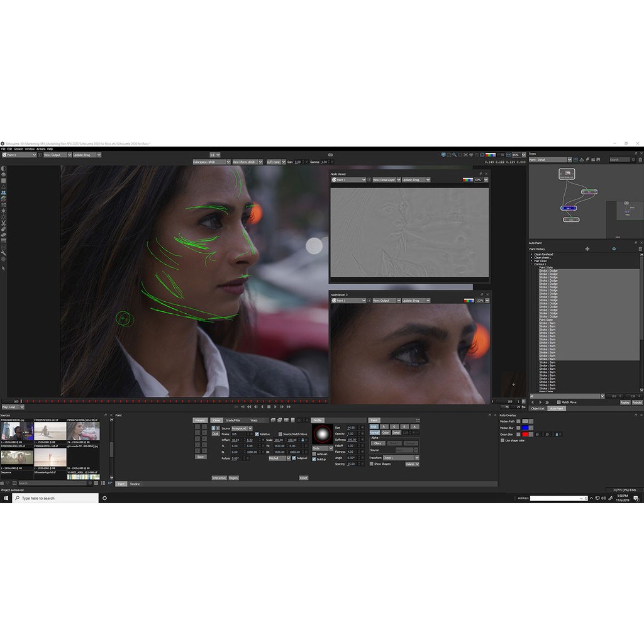
Task: Switch to the Timeline tab
Action: coord(135,484)
